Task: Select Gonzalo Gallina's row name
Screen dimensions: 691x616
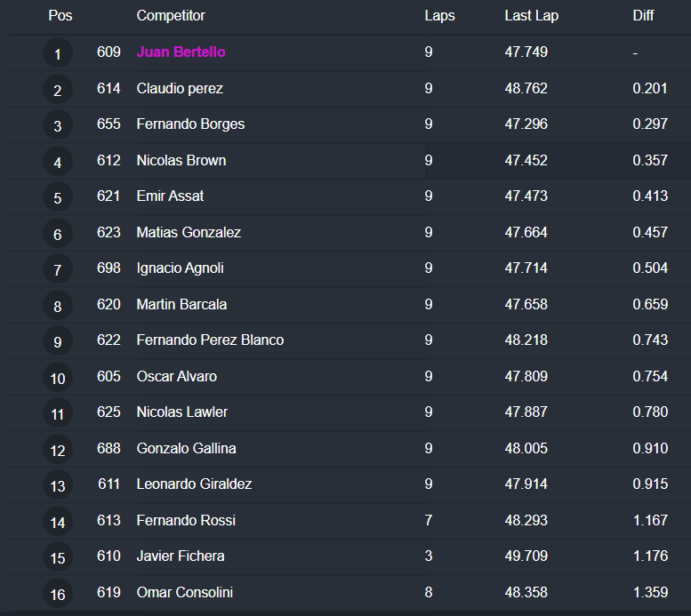Action: point(186,448)
